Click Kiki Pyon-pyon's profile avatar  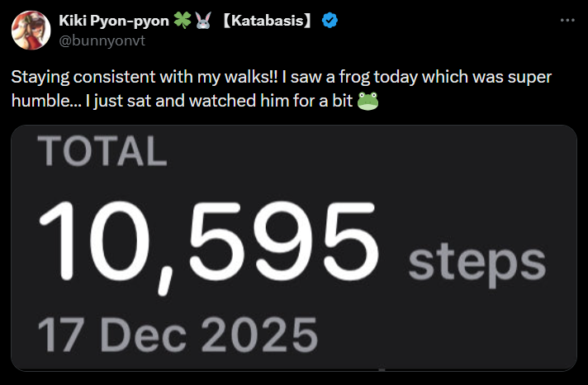(28, 29)
